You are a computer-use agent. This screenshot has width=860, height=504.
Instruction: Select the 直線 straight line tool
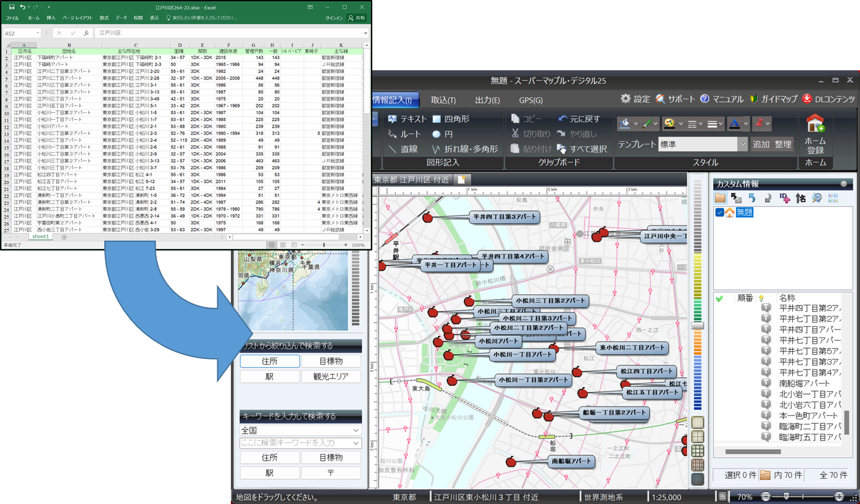click(x=403, y=149)
